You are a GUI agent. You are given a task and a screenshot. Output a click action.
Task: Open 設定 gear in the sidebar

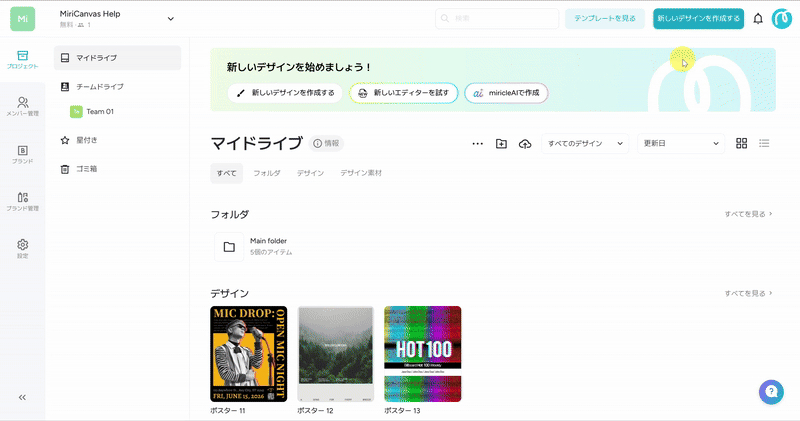pyautogui.click(x=22, y=248)
